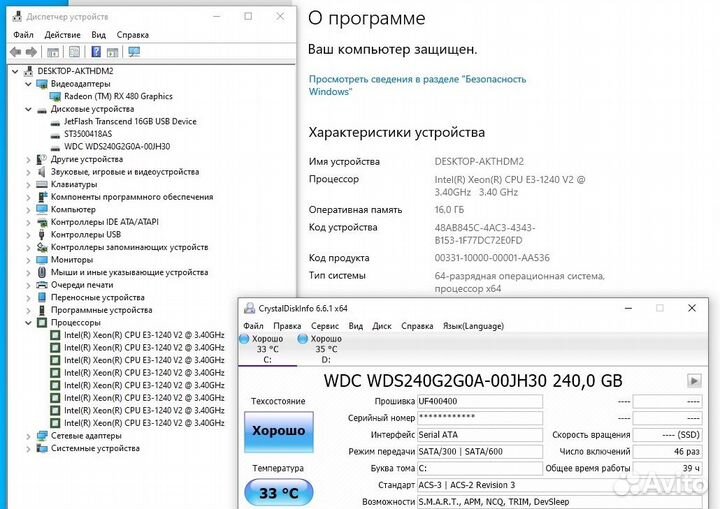
Task: Collapse the Процессоры category
Action: (x=28, y=323)
